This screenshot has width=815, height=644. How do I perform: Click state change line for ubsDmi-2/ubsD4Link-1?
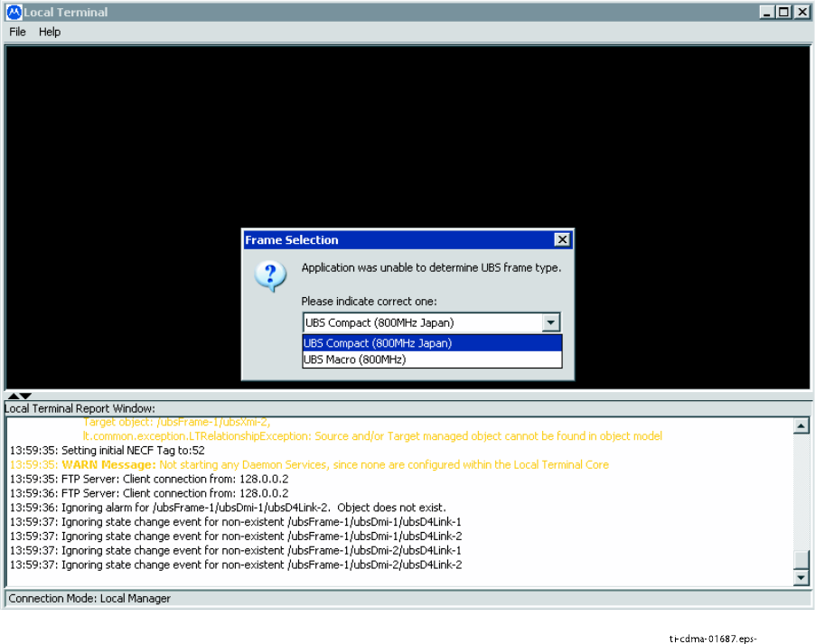tap(236, 550)
